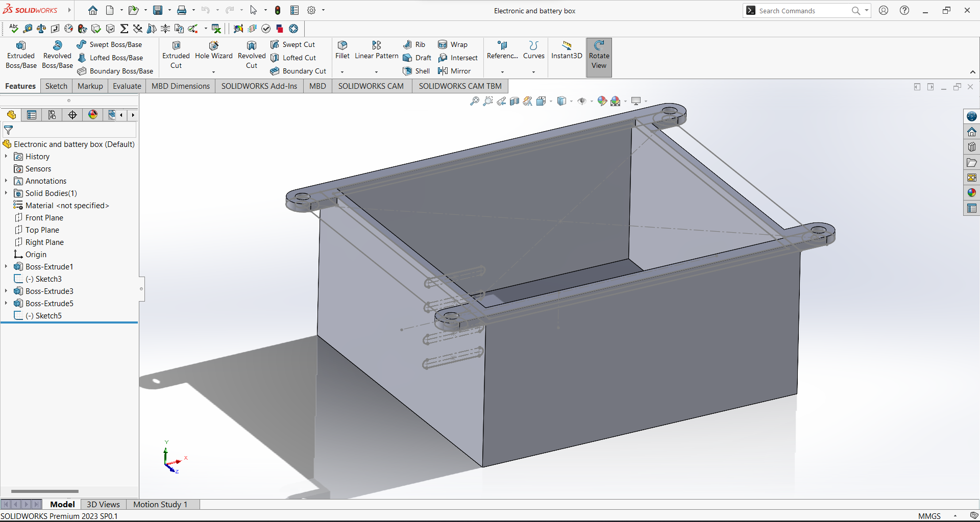
Task: Open the Appearances color wheel tab
Action: point(93,115)
